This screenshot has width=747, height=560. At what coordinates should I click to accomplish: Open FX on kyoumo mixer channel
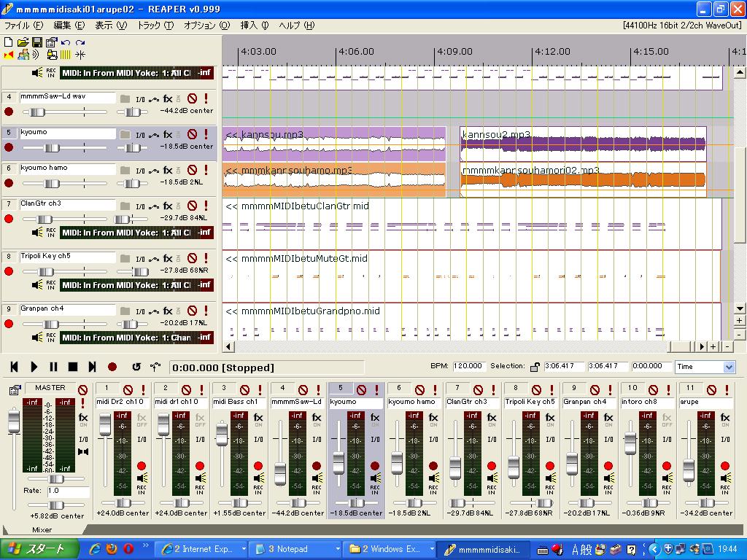coord(375,419)
